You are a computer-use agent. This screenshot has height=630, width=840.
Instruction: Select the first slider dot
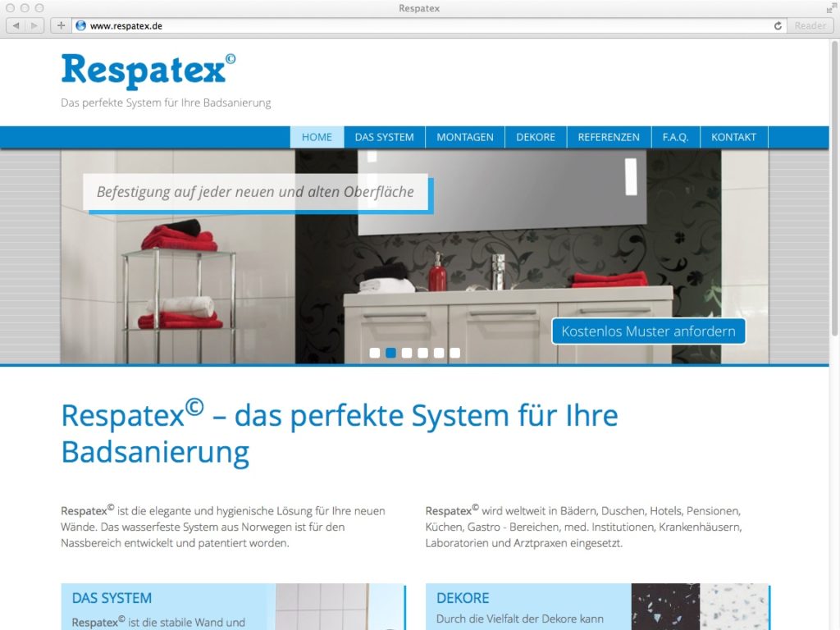(x=375, y=353)
